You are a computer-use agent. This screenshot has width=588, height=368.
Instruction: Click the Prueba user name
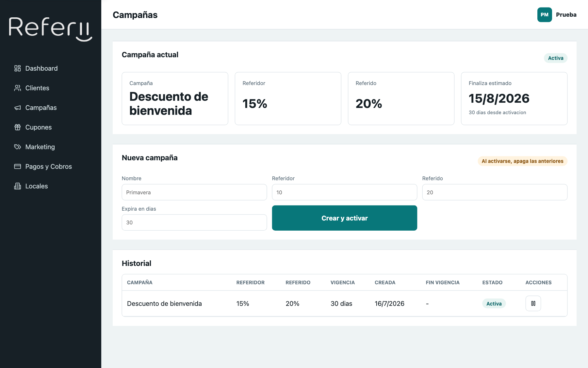[x=566, y=15]
